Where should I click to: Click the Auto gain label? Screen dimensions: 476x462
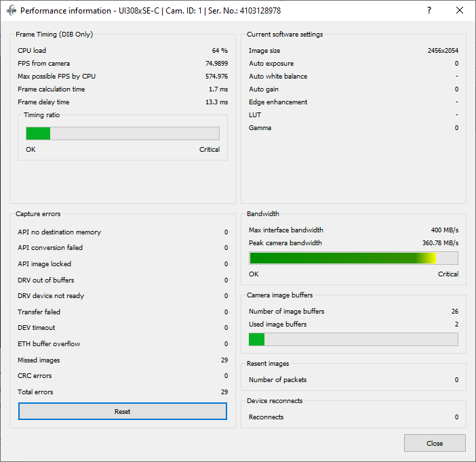(264, 89)
